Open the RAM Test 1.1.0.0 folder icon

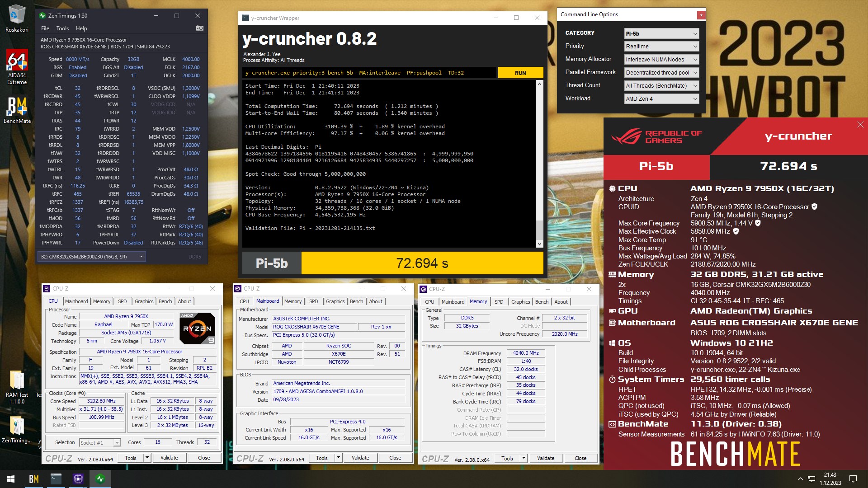pos(17,387)
